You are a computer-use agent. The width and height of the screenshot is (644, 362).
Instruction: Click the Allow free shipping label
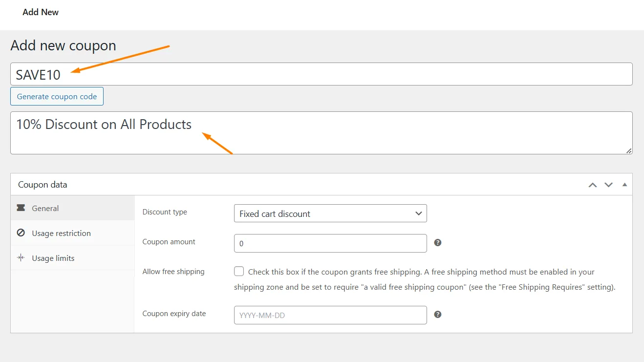173,272
